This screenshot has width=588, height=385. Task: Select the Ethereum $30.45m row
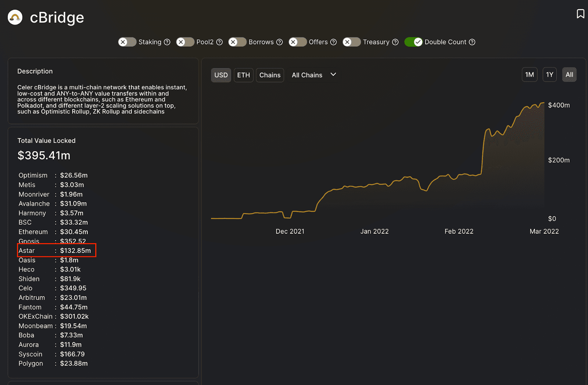[53, 232]
